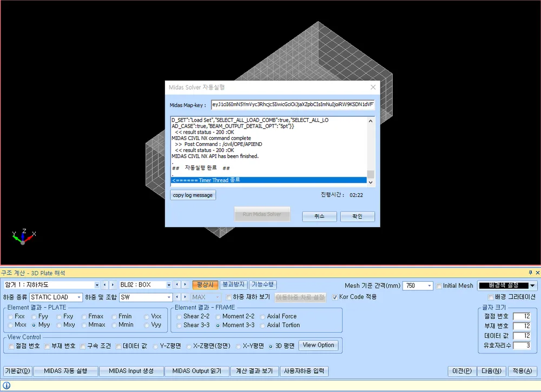Close the 3D Plate analysis panel
541x392 pixels.
pyautogui.click(x=537, y=273)
